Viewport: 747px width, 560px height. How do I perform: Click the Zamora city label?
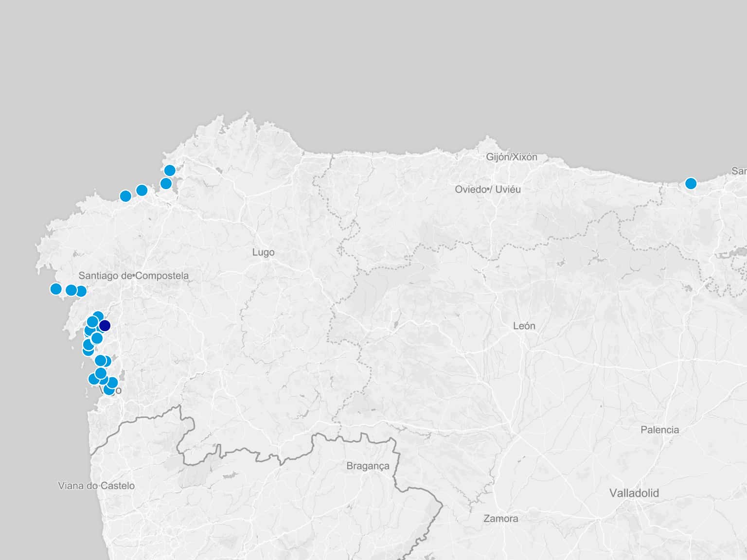tap(500, 519)
